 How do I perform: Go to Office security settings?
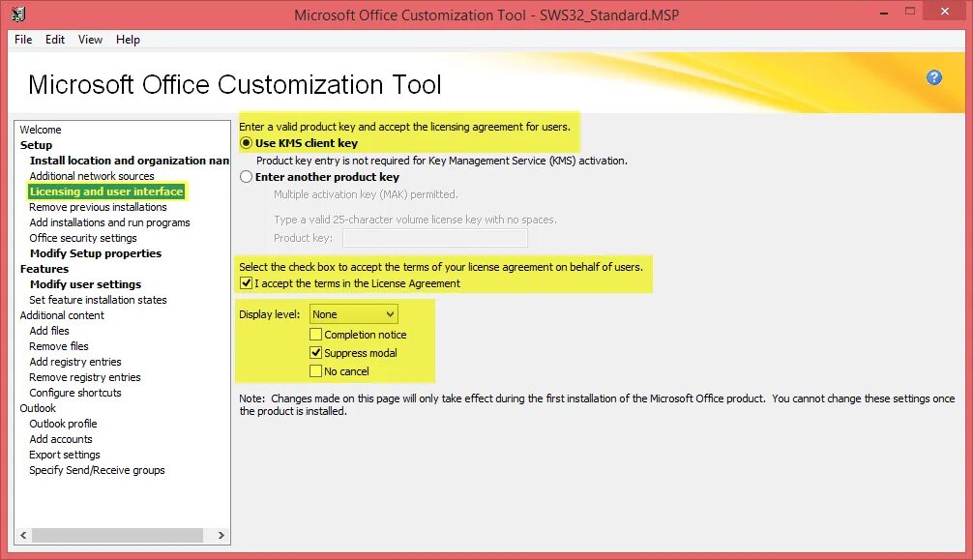tap(83, 238)
